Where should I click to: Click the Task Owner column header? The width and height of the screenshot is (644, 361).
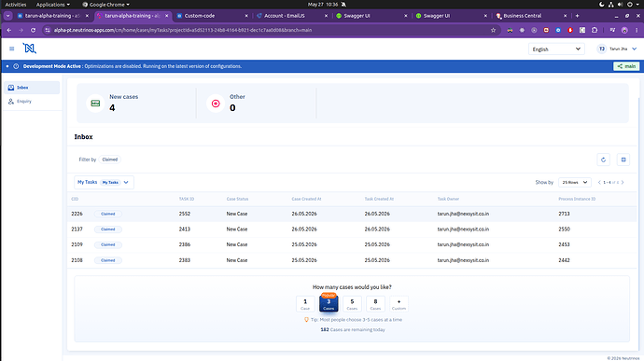(x=448, y=199)
